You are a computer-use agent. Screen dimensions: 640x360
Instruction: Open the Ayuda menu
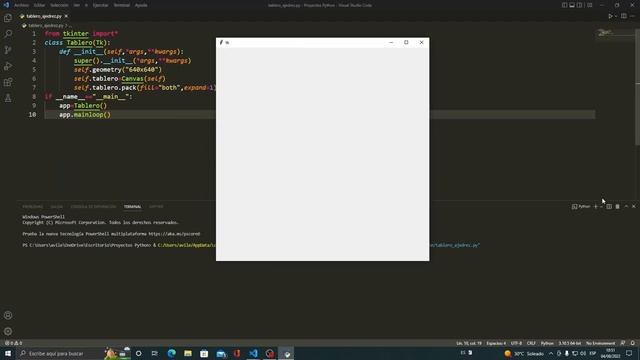pos(141,5)
